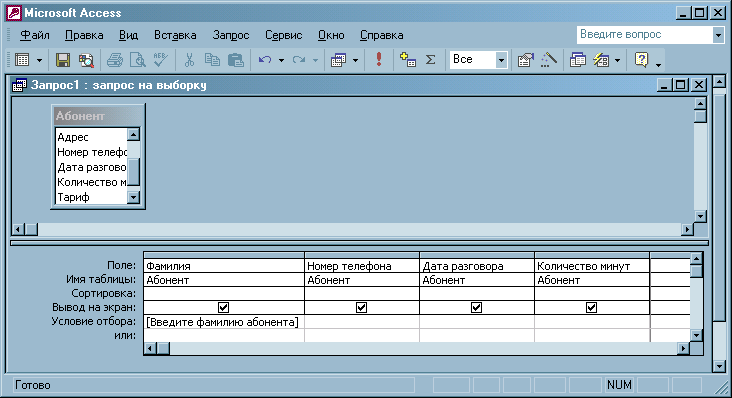The width and height of the screenshot is (732, 398).
Task: Click Сортировка cell under Номер телефона
Action: coord(361,293)
